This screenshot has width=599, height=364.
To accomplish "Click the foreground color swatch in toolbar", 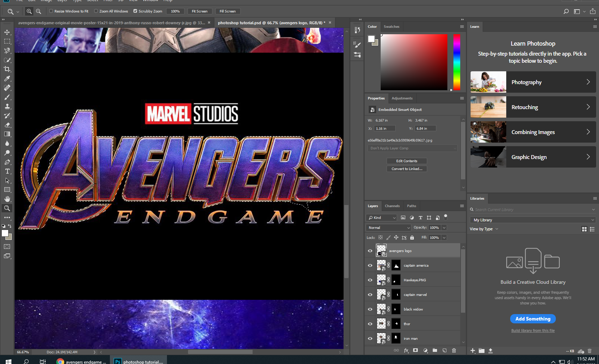I will click(x=5, y=234).
